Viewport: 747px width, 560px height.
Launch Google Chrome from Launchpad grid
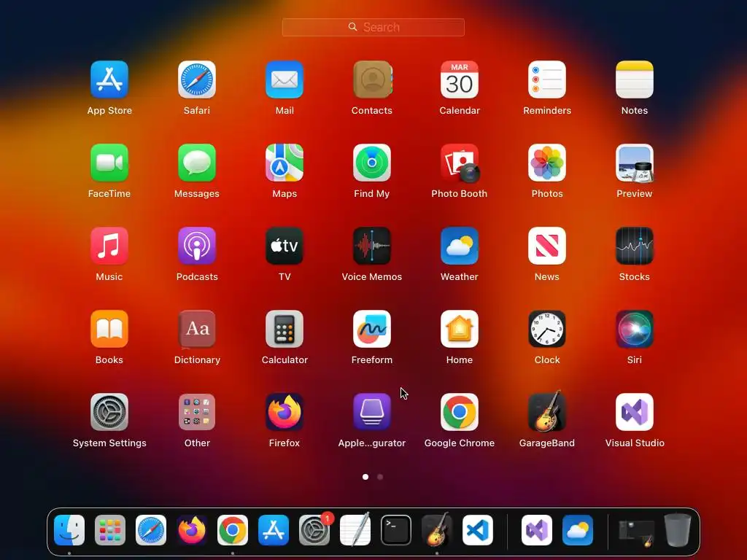coord(460,412)
